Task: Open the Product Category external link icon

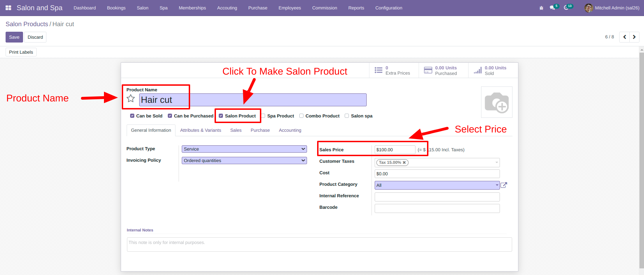Action: [x=504, y=185]
